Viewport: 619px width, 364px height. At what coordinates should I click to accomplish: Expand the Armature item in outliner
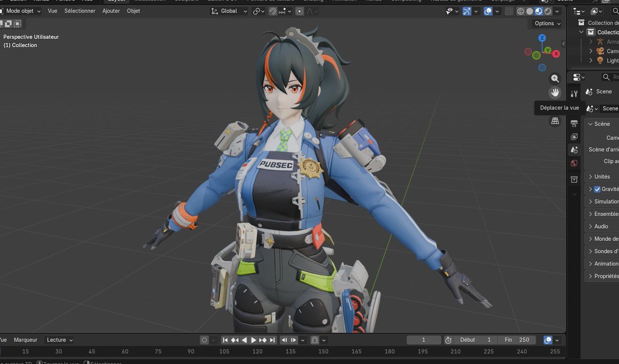(591, 42)
